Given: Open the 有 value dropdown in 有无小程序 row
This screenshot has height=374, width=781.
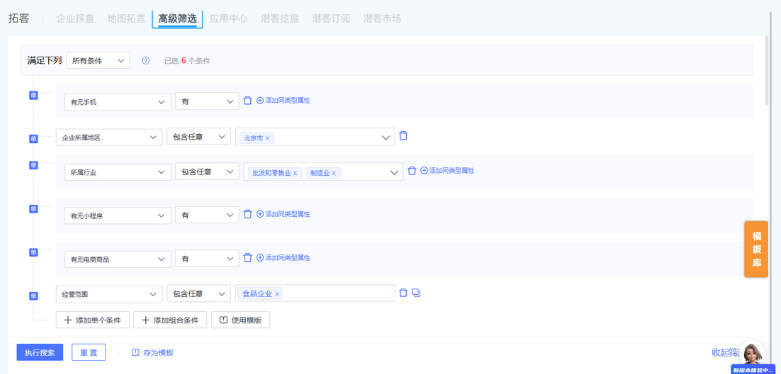Looking at the screenshot, I should click(207, 216).
